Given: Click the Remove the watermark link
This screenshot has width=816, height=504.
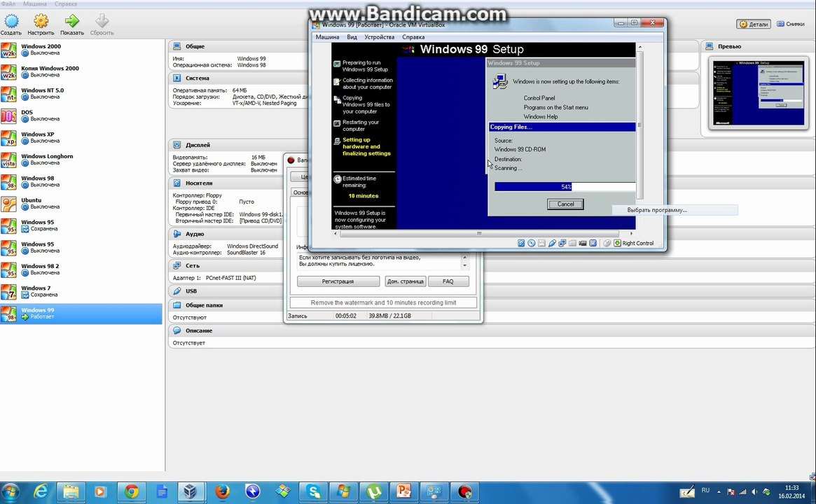Looking at the screenshot, I should coord(383,302).
